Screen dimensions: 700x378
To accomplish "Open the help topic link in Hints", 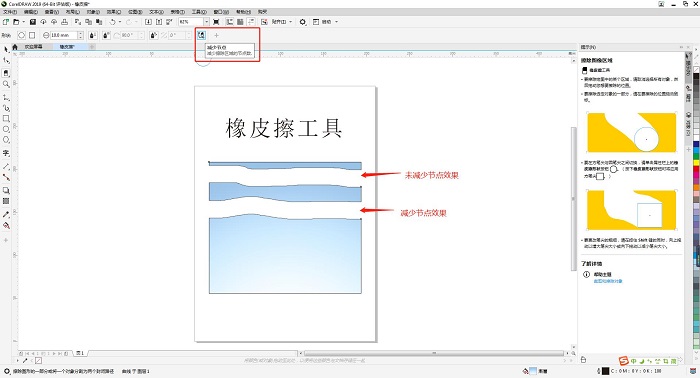I will (x=608, y=281).
